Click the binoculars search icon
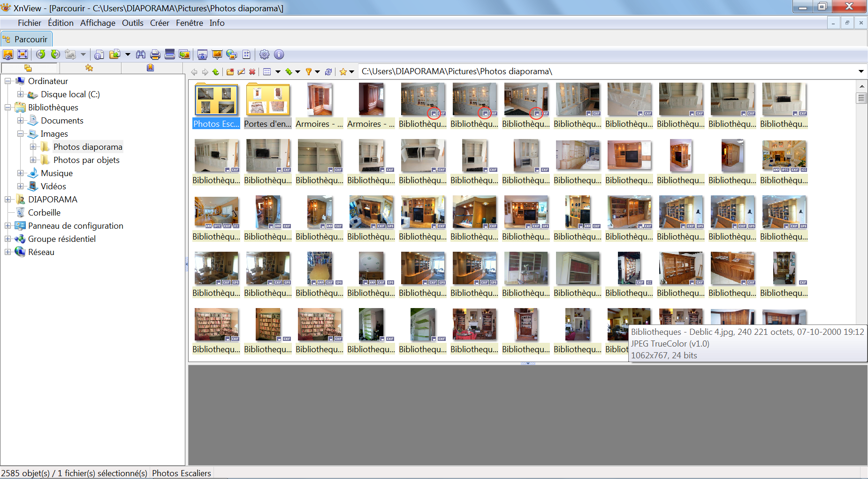This screenshot has width=868, height=479. 141,54
